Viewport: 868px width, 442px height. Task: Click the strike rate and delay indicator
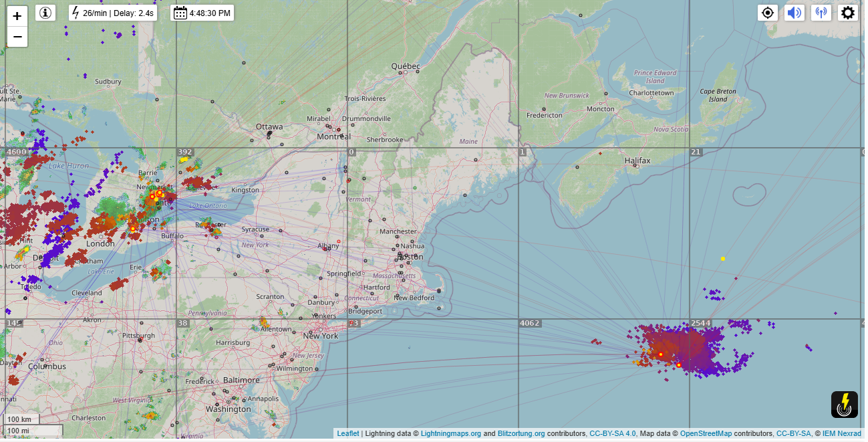pyautogui.click(x=113, y=13)
